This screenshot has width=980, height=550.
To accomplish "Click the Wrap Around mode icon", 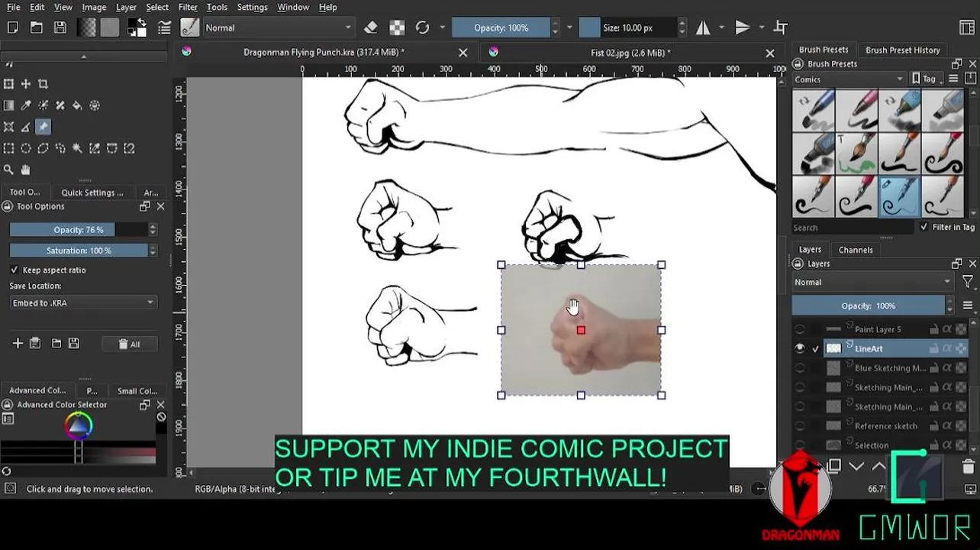I will coord(780,27).
